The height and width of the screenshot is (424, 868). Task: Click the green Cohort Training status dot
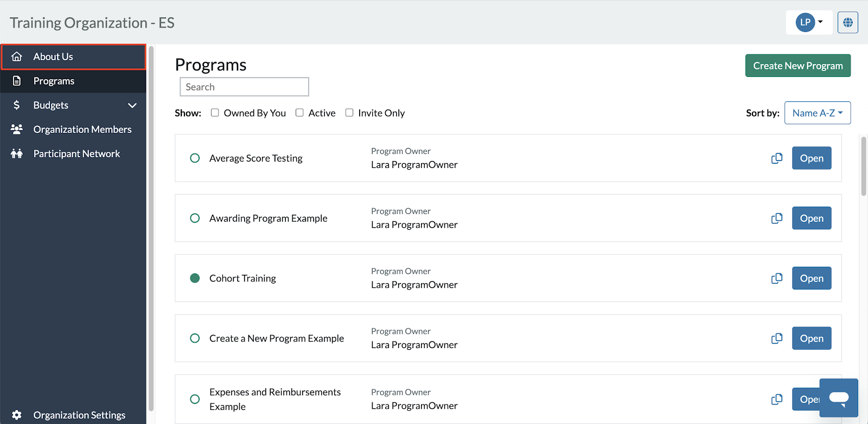(195, 279)
